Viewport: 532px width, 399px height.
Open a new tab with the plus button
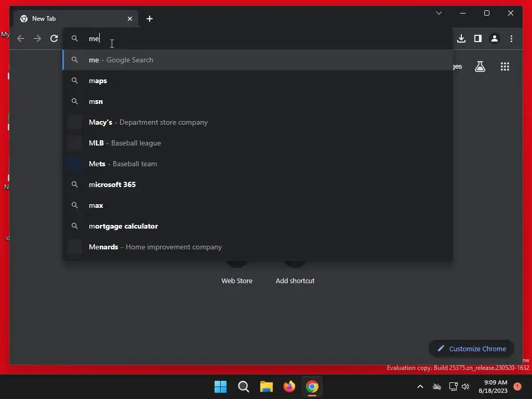(x=149, y=19)
